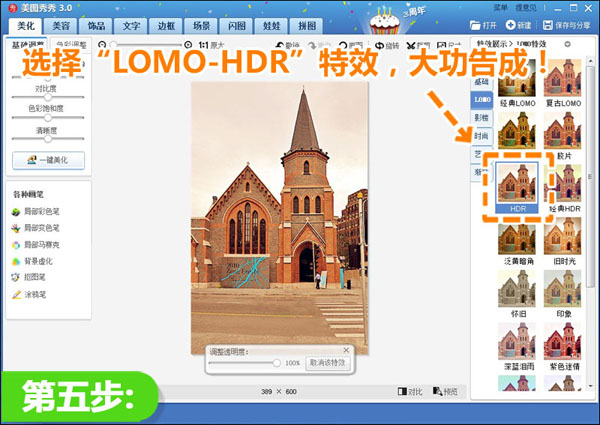This screenshot has height=425, width=600.
Task: Open the 预览 preview option
Action: coord(445,391)
